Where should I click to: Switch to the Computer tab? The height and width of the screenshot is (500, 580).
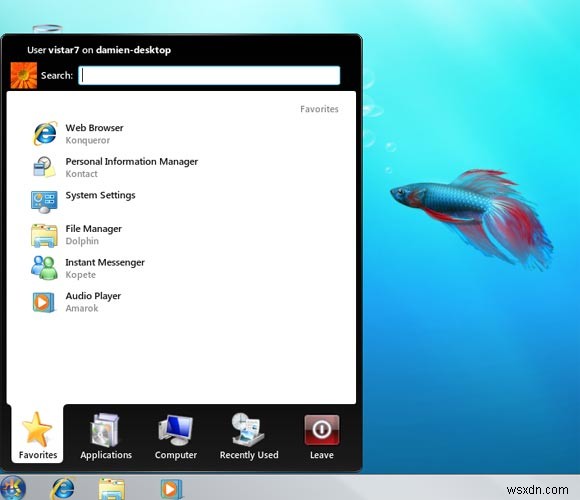pos(176,436)
